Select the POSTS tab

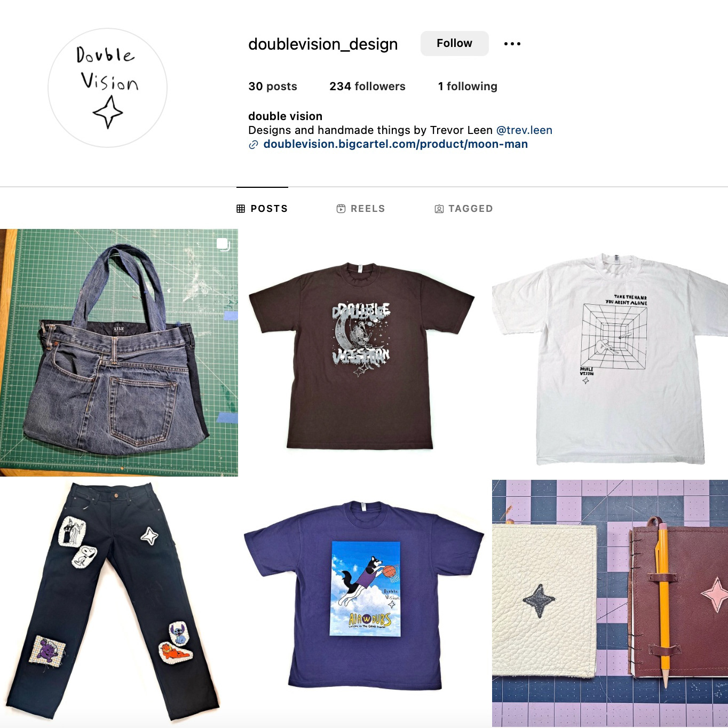262,209
